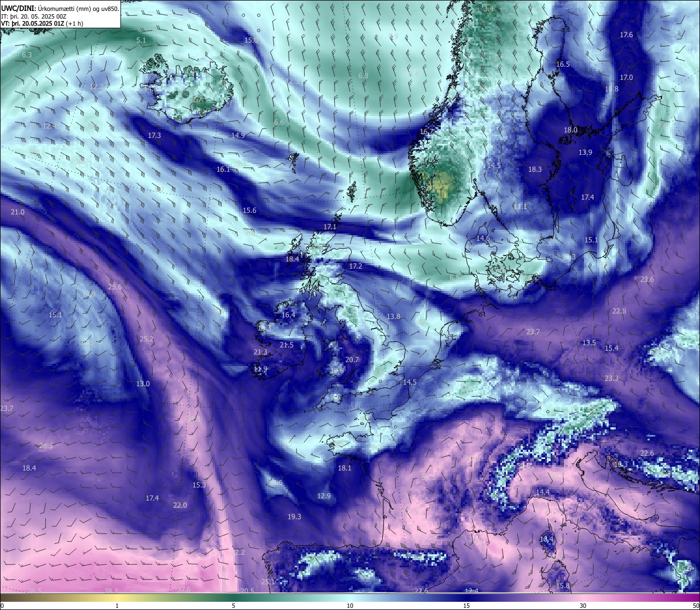This screenshot has width=700, height=610.
Task: Click the yellow legend segment near 1
Action: coord(116,597)
